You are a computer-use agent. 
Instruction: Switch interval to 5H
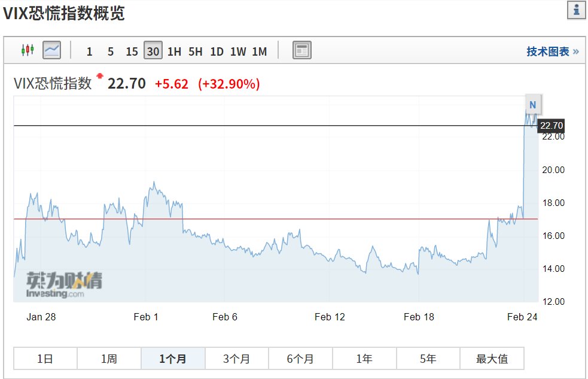point(196,51)
